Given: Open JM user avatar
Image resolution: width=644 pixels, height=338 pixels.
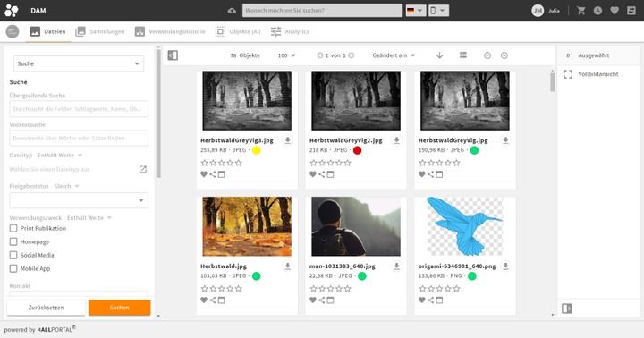Looking at the screenshot, I should [x=538, y=11].
